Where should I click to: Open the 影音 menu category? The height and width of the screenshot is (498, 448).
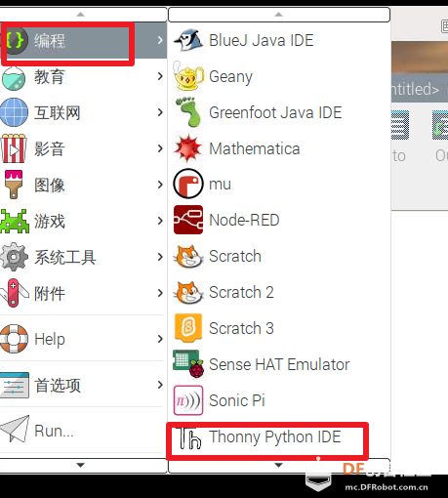point(83,148)
